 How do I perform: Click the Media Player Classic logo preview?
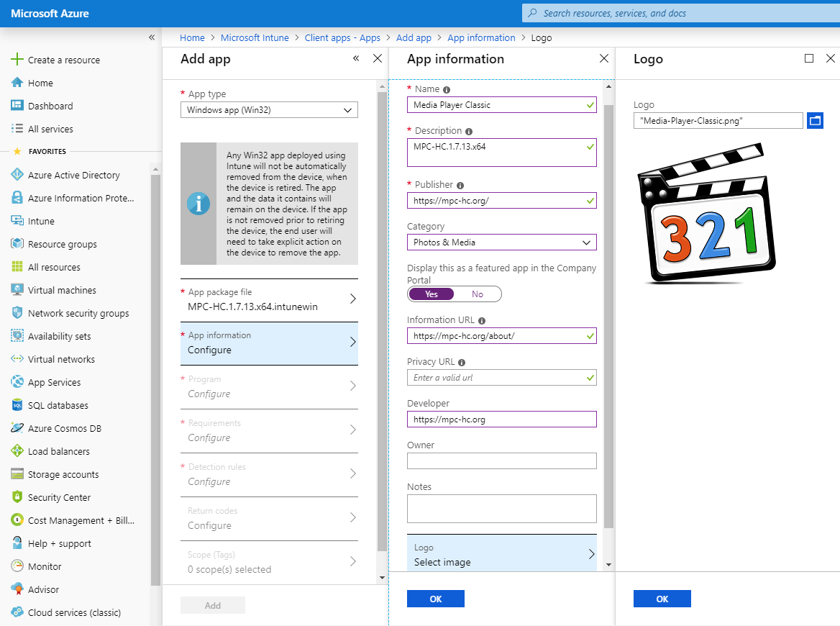[706, 213]
